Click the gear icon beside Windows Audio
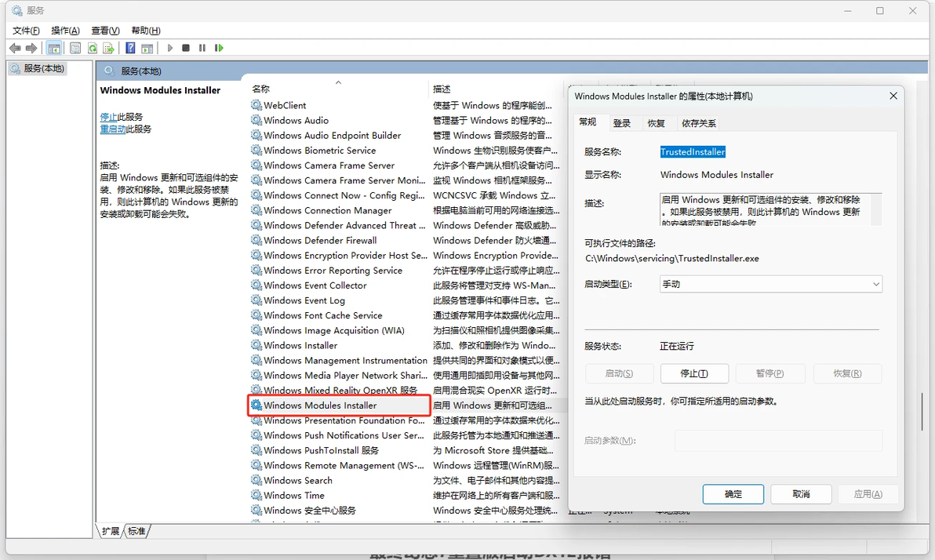 click(x=256, y=120)
